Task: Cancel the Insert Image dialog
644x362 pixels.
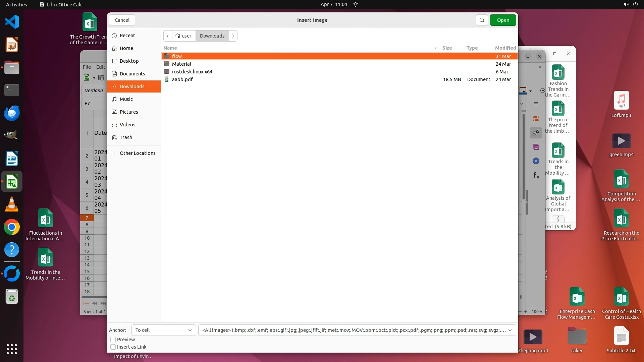Action: (122, 20)
